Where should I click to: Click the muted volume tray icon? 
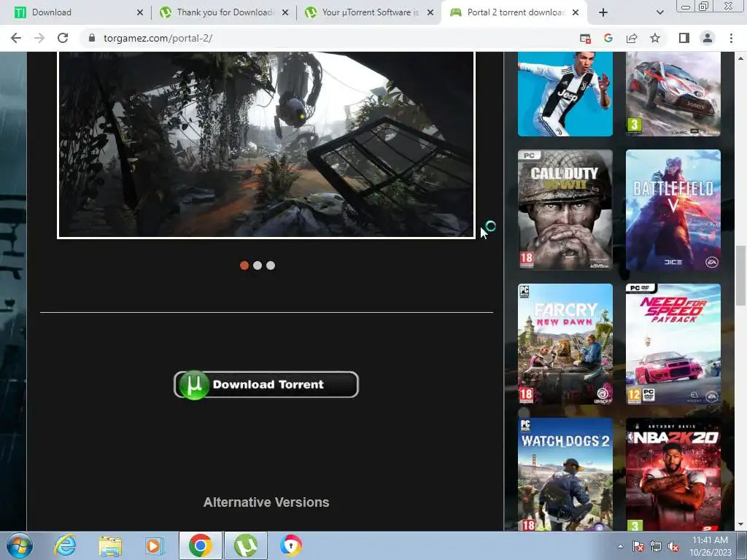pyautogui.click(x=673, y=546)
